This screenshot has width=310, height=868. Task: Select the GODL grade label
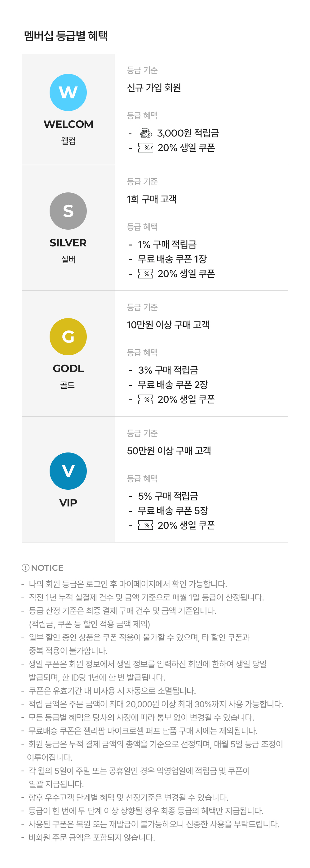tap(68, 369)
